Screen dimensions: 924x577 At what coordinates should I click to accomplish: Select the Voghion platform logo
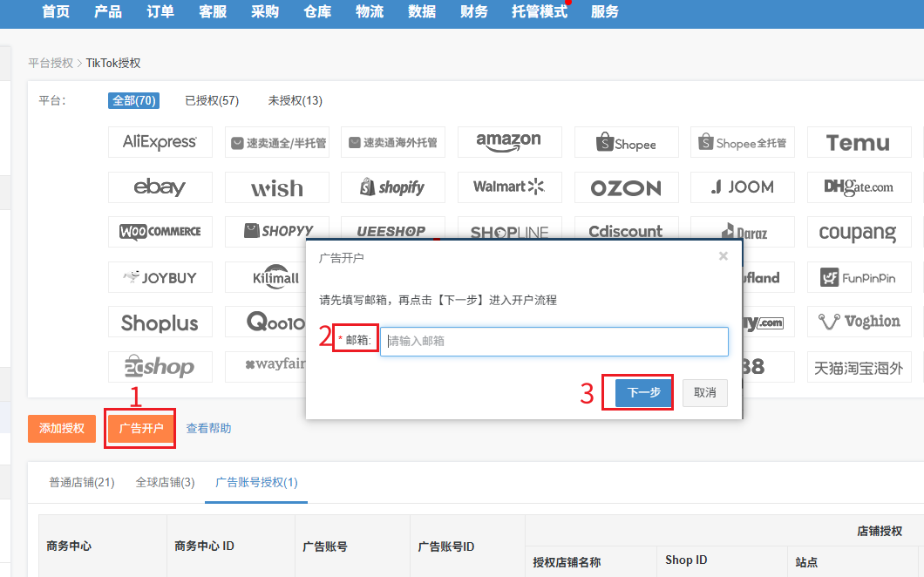pyautogui.click(x=859, y=322)
